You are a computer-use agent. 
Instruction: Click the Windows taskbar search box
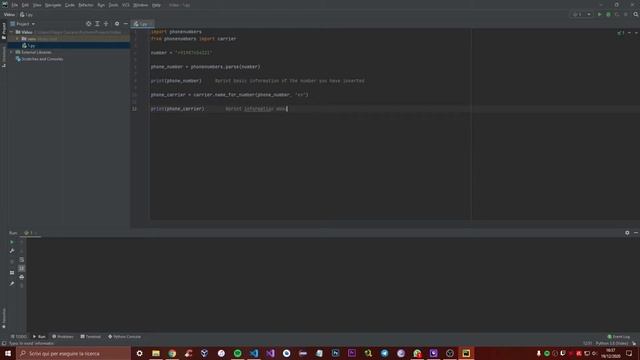(73, 353)
